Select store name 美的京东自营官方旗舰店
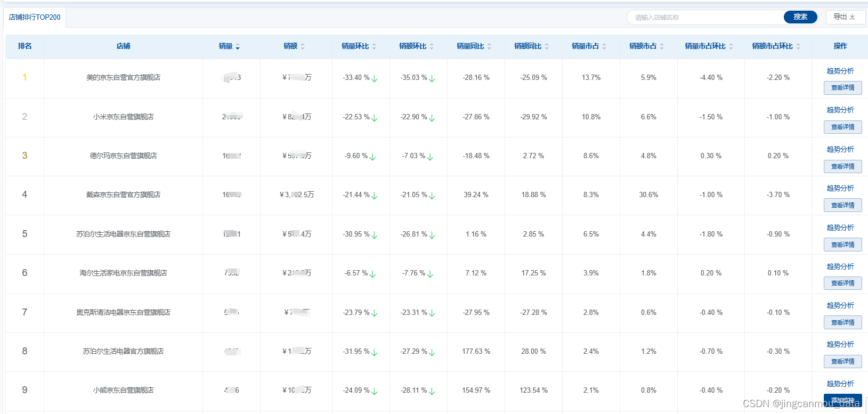Image resolution: width=868 pixels, height=414 pixels. pos(123,77)
